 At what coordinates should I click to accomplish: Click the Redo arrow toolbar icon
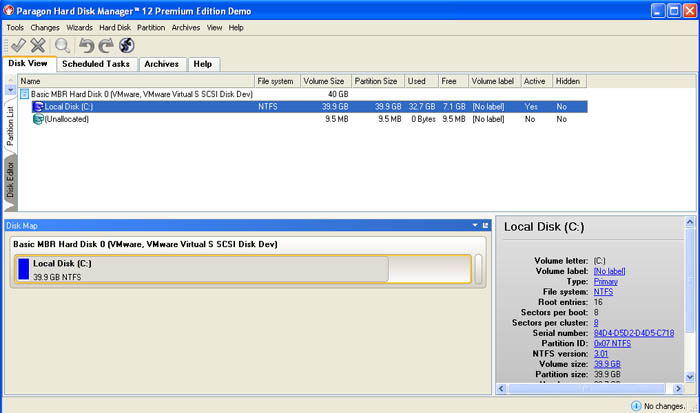coord(106,45)
